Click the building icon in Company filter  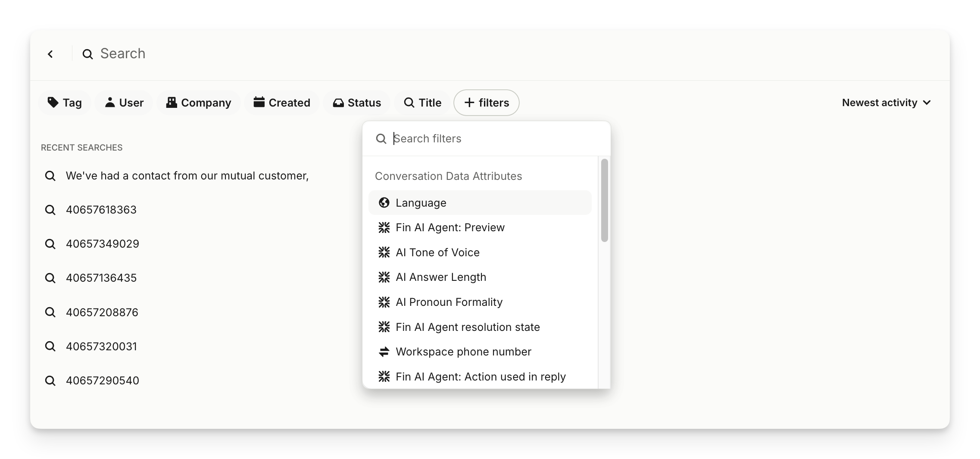[x=172, y=102]
